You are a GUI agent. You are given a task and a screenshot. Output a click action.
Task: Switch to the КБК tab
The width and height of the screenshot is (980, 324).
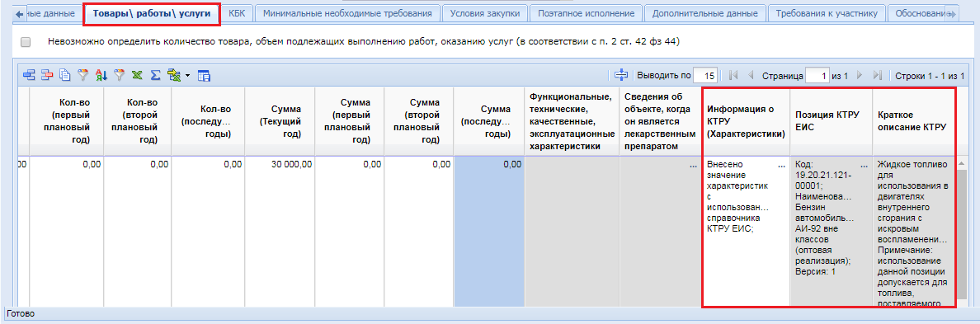pos(237,13)
